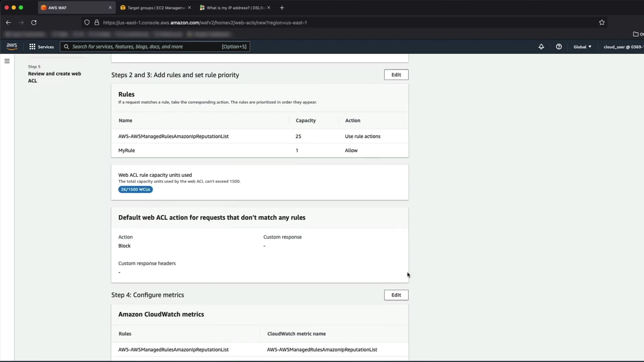Expand the hamburger side navigation menu

(7, 61)
